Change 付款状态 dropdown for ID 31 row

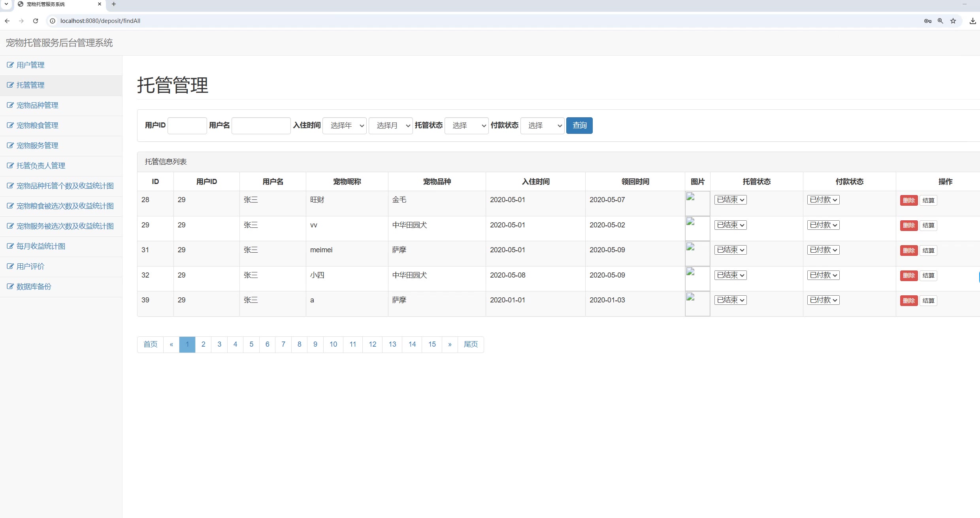tap(823, 250)
